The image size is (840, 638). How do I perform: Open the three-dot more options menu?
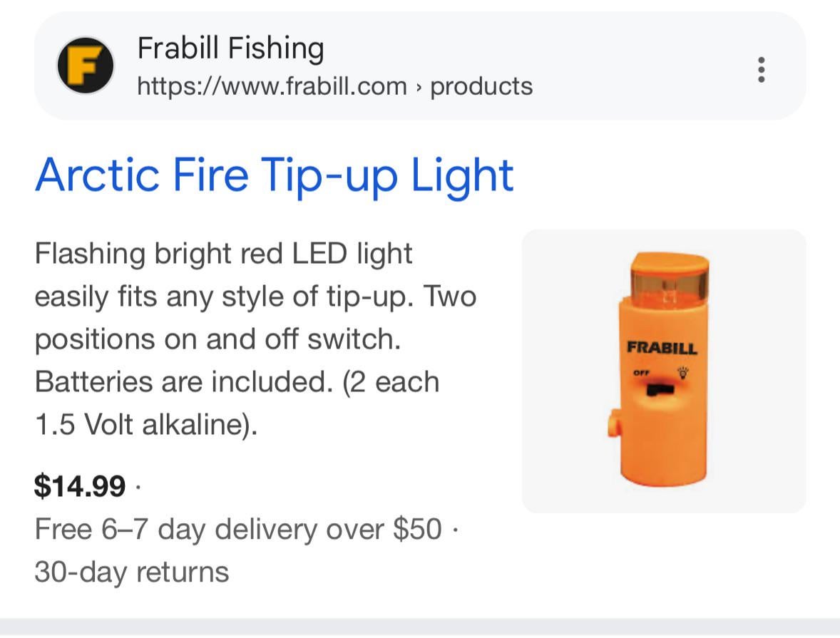(x=762, y=69)
